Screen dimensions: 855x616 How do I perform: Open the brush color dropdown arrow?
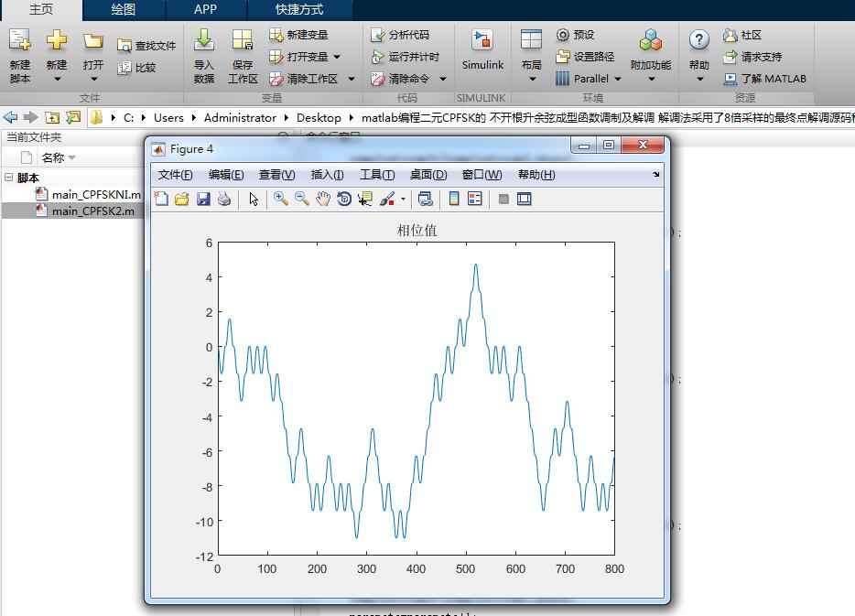[403, 199]
